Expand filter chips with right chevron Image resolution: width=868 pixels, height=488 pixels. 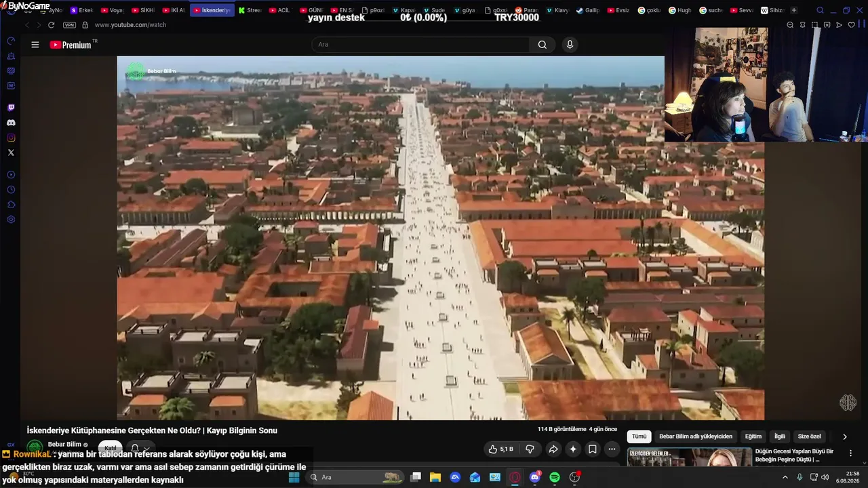pyautogui.click(x=845, y=437)
